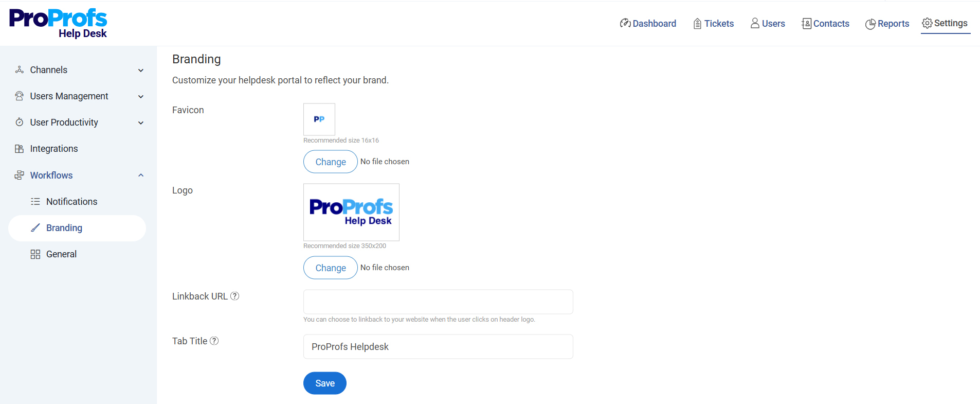Click the Dashboard gauge icon
This screenshot has width=980, height=404.
625,23
